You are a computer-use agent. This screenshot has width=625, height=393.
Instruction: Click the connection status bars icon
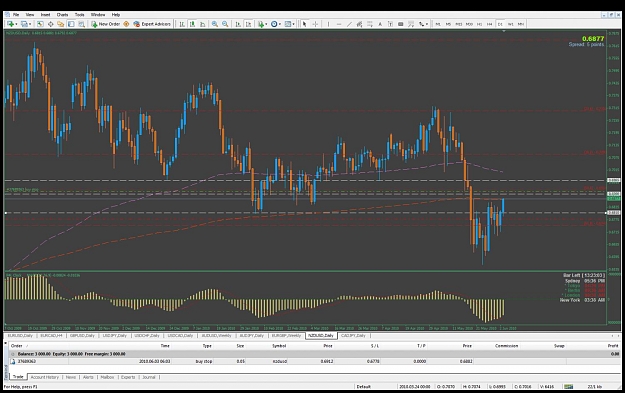568,387
